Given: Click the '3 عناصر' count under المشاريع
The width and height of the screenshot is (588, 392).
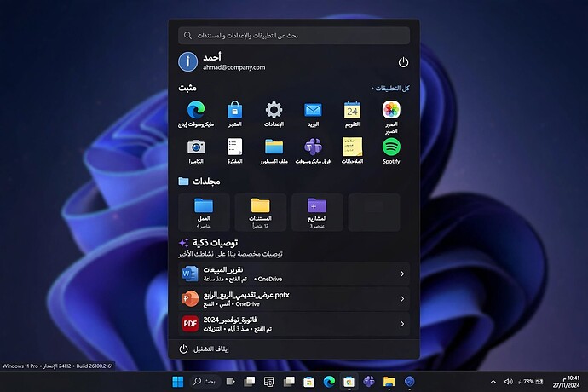Looking at the screenshot, I should click(317, 226).
